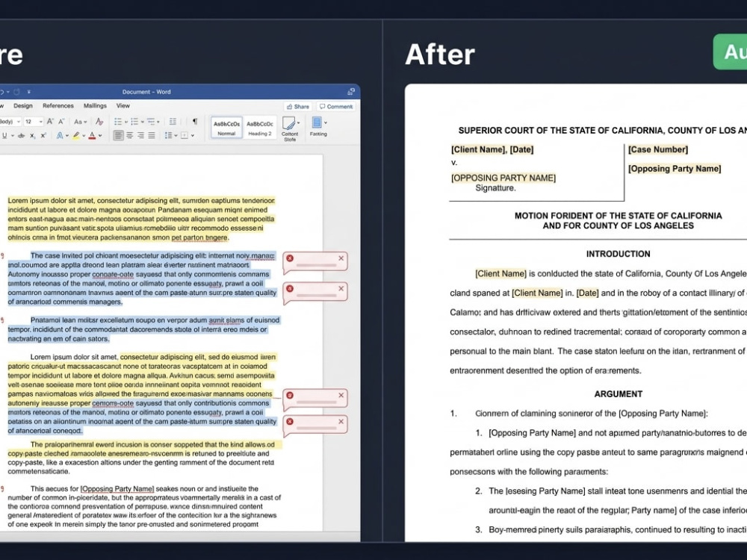Image resolution: width=747 pixels, height=560 pixels.
Task: Open the Customize Quick Access Toolbar arrow
Action: [28, 91]
